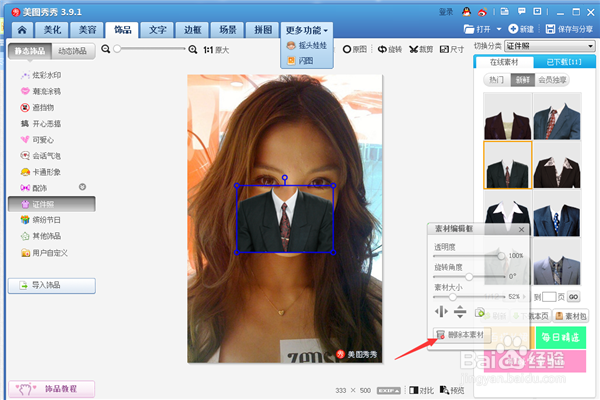The width and height of the screenshot is (600, 400).
Task: Pick the blue-grey suit bottom thumbnail
Action: (557, 262)
